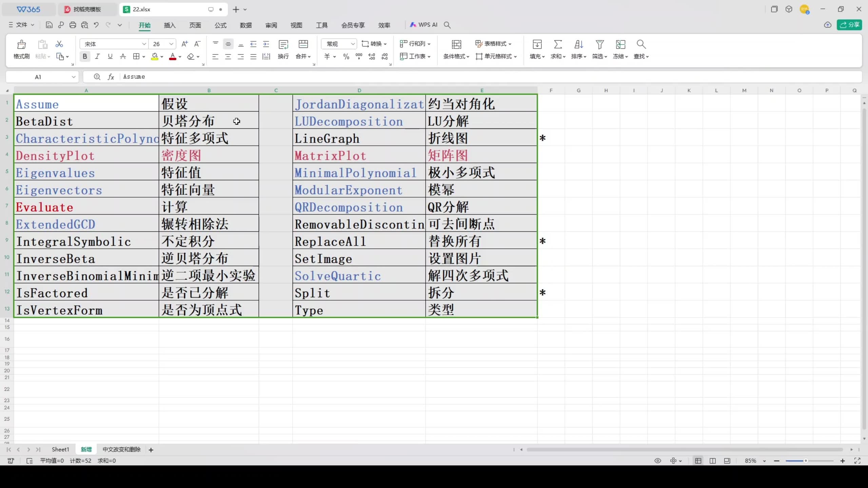Switch to Page Break Preview view

(x=727, y=461)
